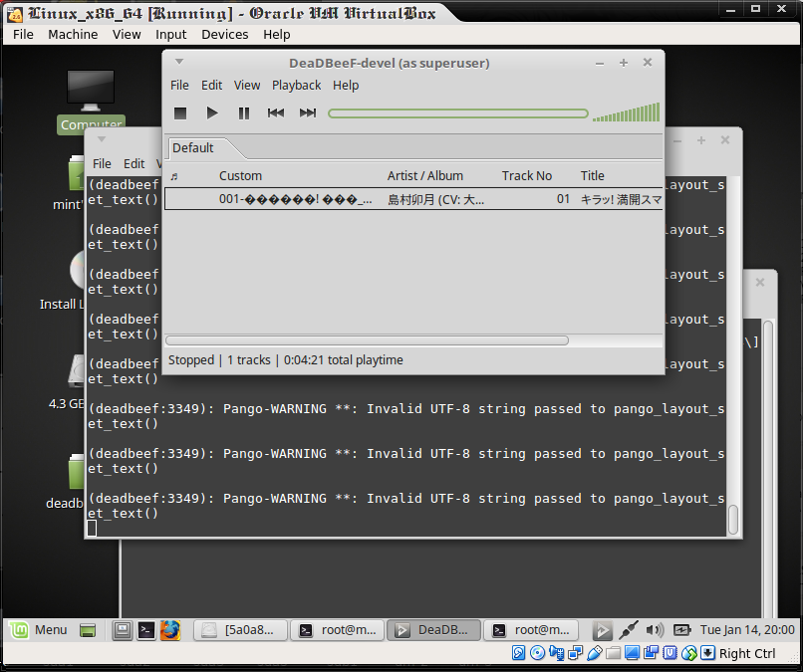Click the seekbar to change playback position
Image resolution: width=803 pixels, height=672 pixels.
(458, 112)
